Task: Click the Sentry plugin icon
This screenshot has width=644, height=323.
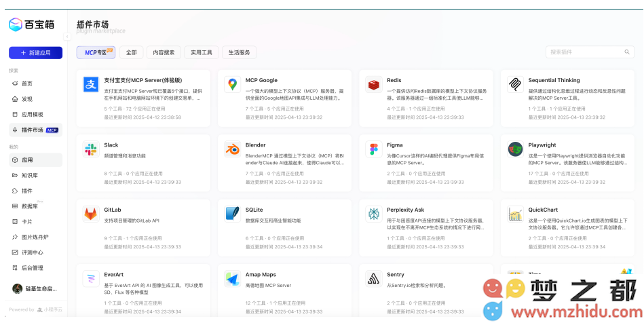Action: click(374, 279)
